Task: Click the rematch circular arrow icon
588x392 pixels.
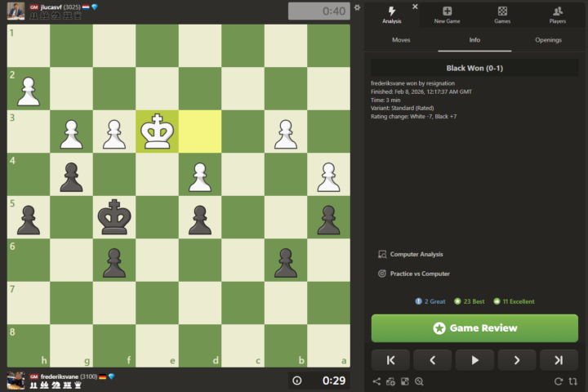Action: (559, 381)
